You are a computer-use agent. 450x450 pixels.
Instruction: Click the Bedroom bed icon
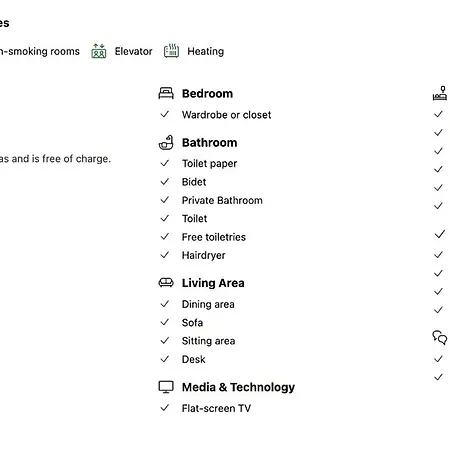point(166,93)
